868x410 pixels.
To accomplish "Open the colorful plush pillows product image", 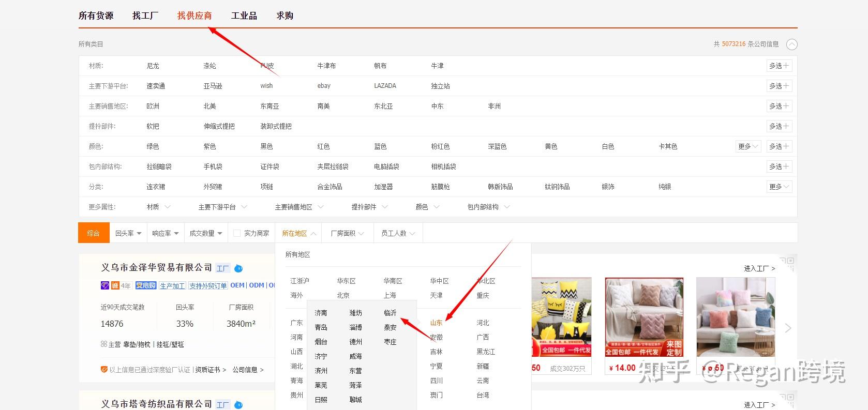I will coord(736,317).
